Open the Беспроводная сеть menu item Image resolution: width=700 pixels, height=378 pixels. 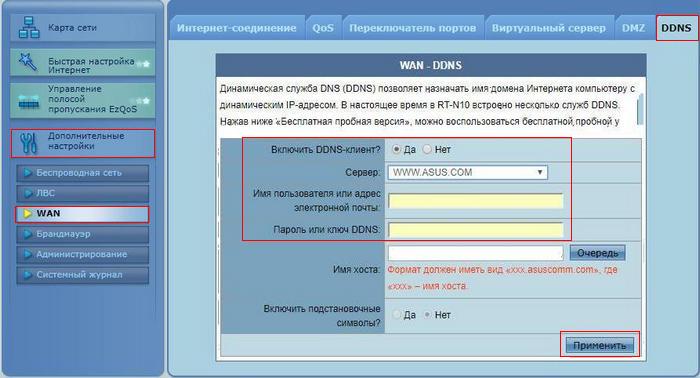pos(83,173)
